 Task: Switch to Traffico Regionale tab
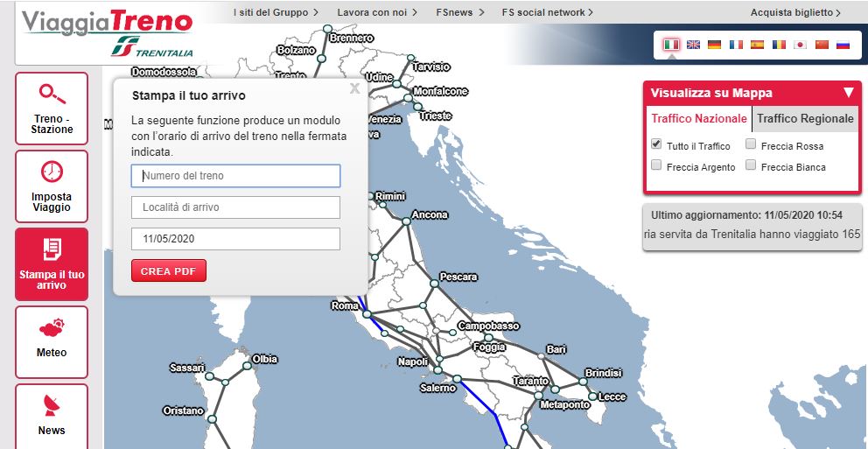pos(805,118)
